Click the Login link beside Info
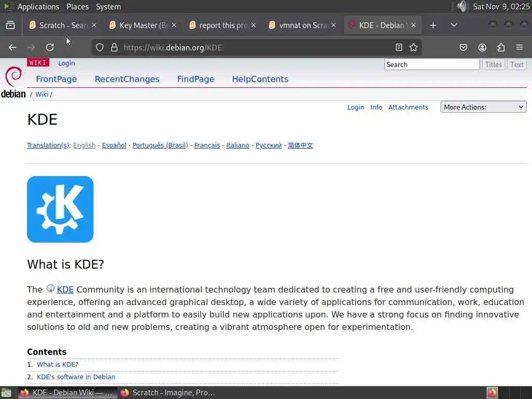 tap(355, 107)
